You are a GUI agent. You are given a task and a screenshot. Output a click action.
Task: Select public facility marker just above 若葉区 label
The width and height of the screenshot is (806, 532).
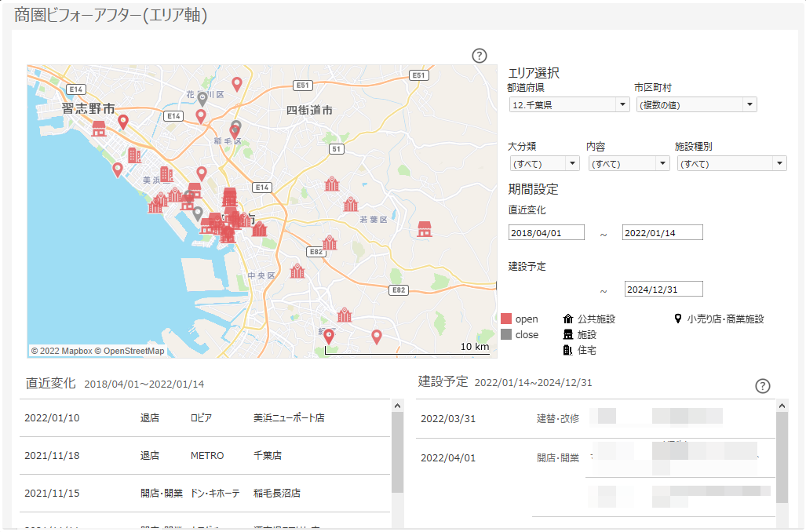pyautogui.click(x=351, y=205)
